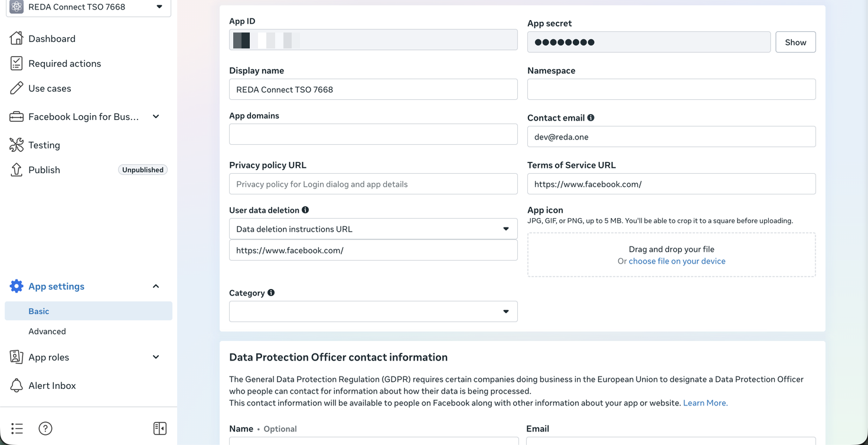Click the Privacy policy URL field
Screen dimensions: 868x445
pos(373,184)
